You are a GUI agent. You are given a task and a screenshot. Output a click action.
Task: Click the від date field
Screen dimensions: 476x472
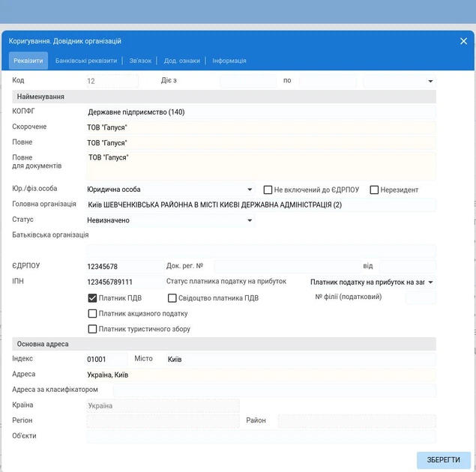tap(408, 267)
